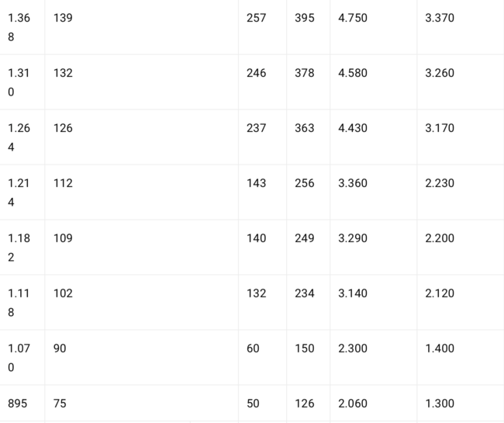Click the cell with value 4.580
Image resolution: width=504 pixels, height=423 pixels.
pos(373,82)
